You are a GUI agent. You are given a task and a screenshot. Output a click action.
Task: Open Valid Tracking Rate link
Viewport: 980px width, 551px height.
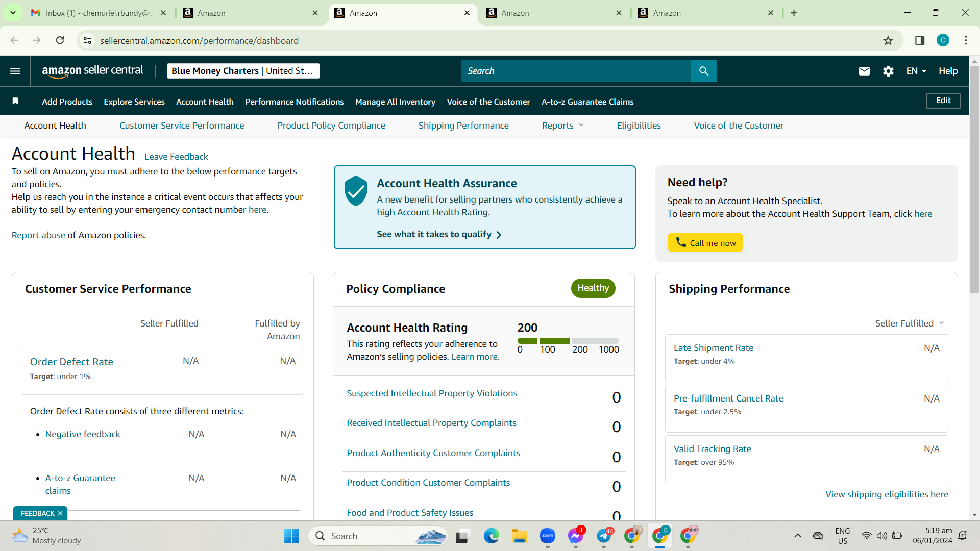coord(713,449)
